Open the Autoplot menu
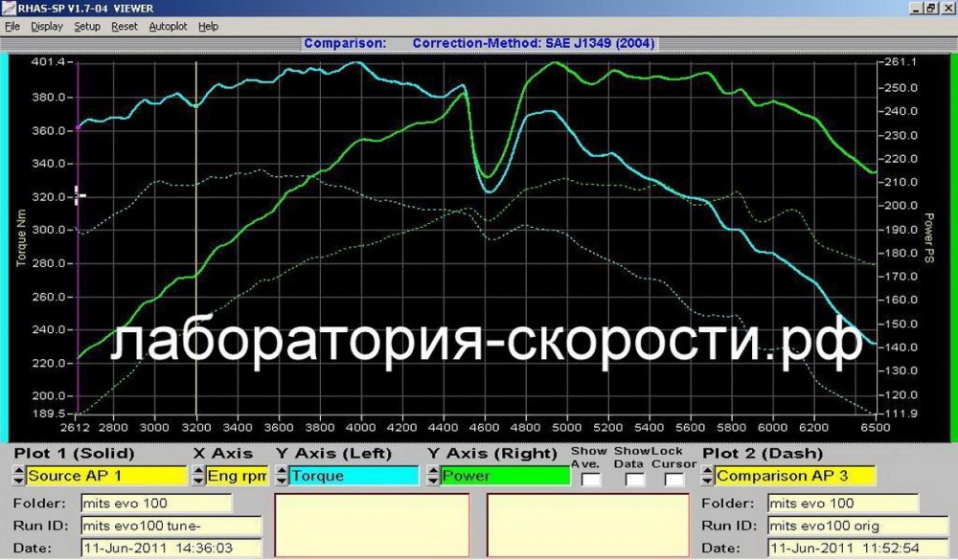This screenshot has width=958, height=560. (169, 27)
